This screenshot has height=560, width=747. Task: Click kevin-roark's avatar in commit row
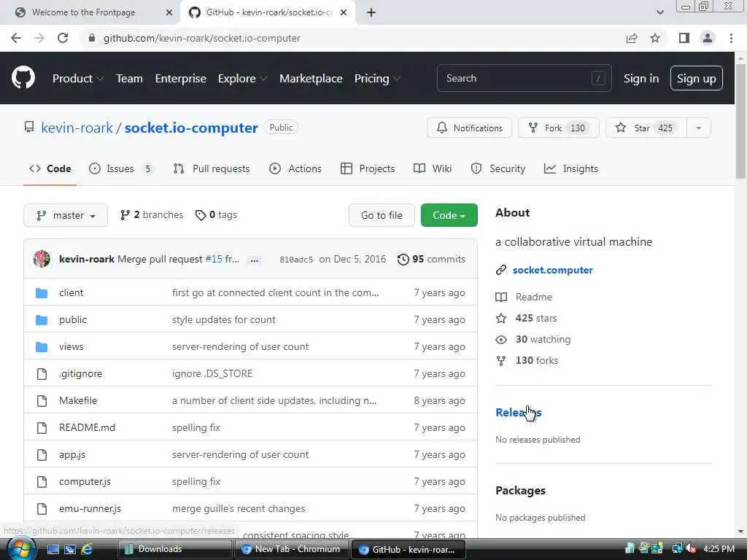pos(42,259)
